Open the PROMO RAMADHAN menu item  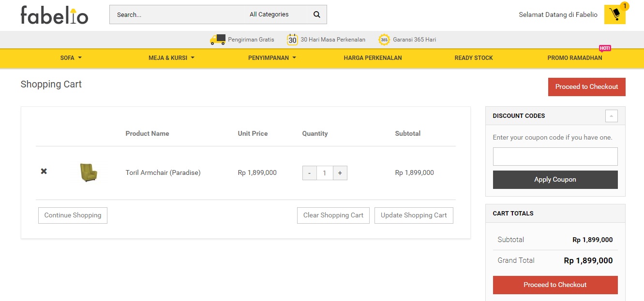point(575,58)
